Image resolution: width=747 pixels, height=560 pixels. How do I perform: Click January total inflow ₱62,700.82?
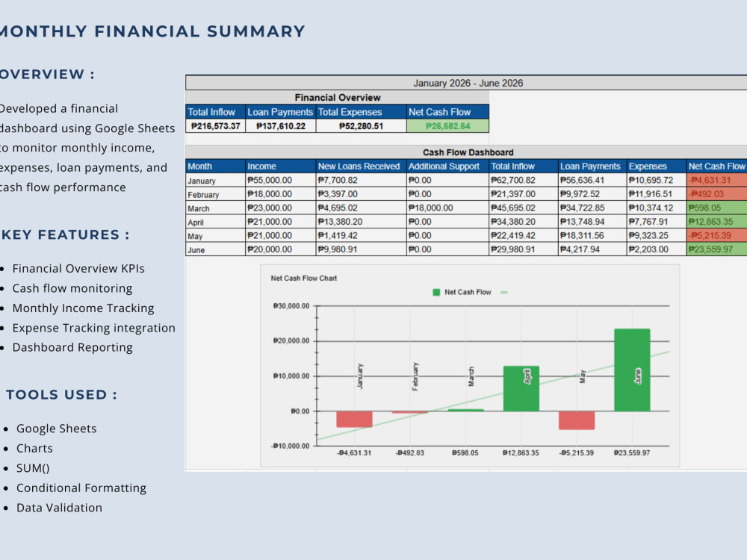[x=513, y=180]
